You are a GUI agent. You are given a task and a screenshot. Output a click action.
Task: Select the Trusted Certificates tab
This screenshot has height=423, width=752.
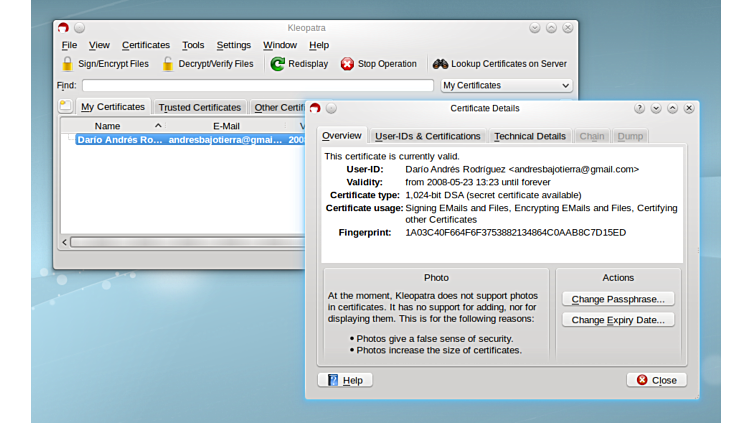click(x=199, y=107)
